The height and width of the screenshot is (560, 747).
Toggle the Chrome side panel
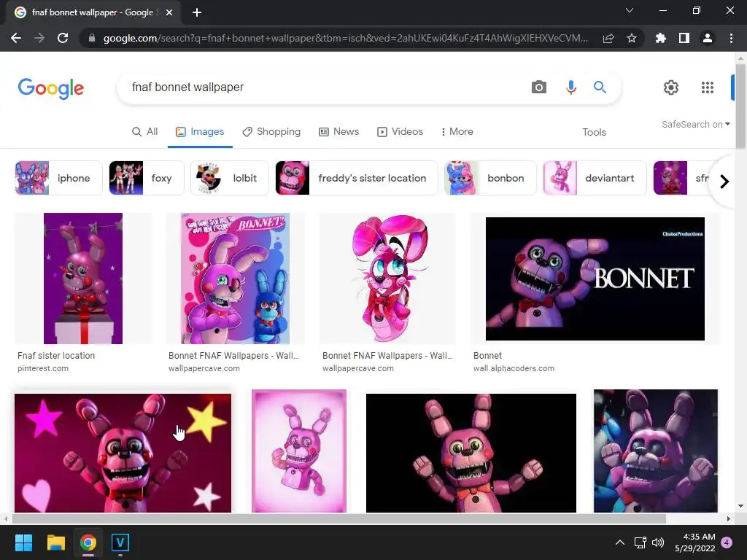(684, 38)
